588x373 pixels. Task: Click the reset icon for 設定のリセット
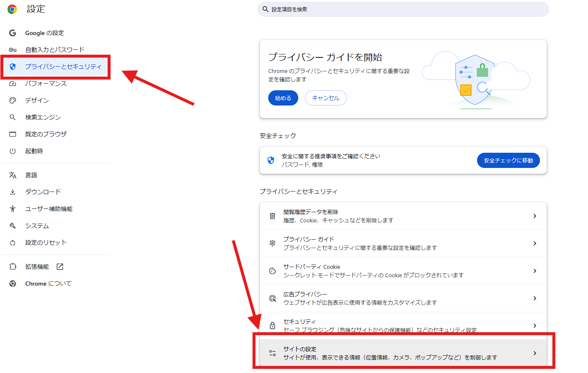point(13,243)
